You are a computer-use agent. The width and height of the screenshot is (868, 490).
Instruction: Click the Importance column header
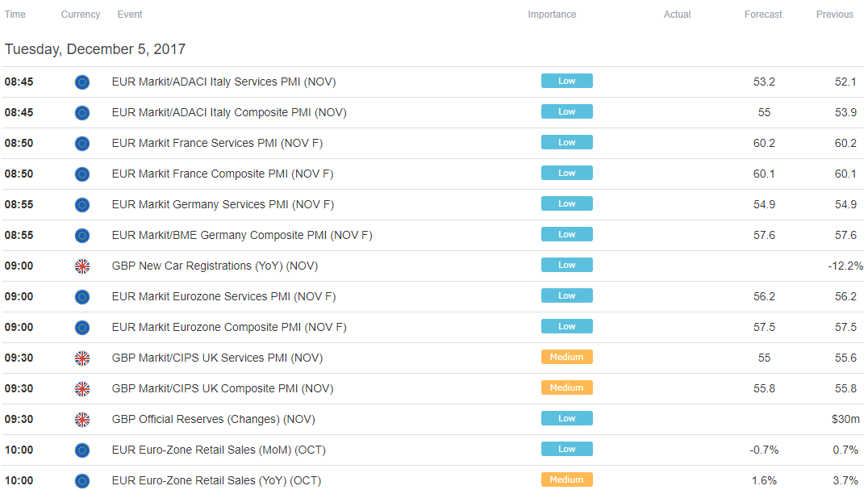(x=552, y=15)
